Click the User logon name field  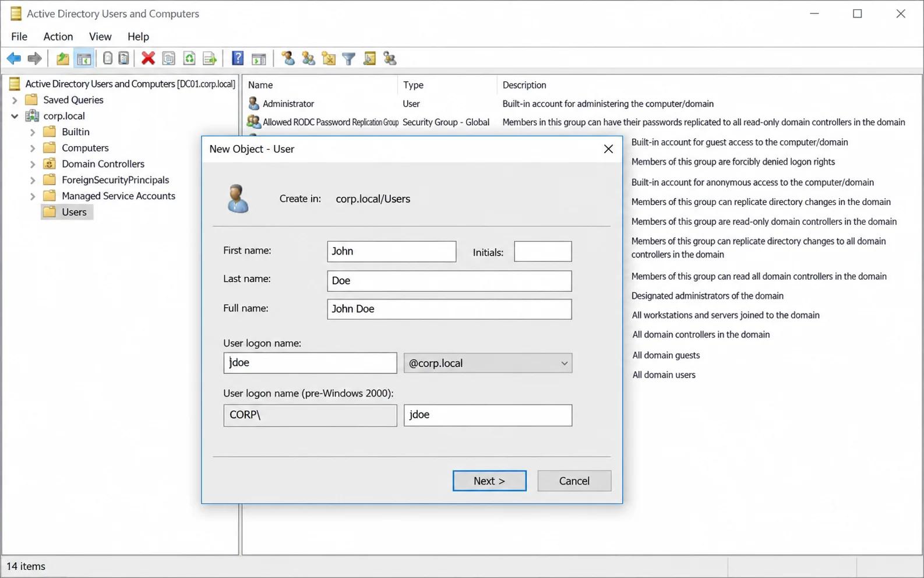[x=310, y=363]
